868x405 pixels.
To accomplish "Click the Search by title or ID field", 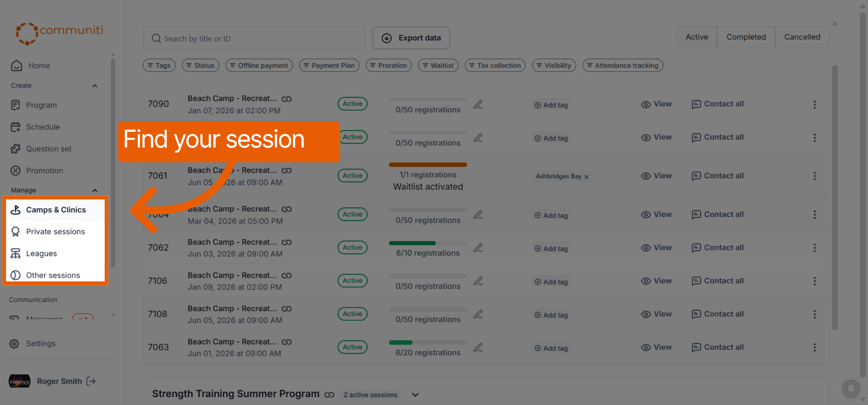I will point(254,38).
